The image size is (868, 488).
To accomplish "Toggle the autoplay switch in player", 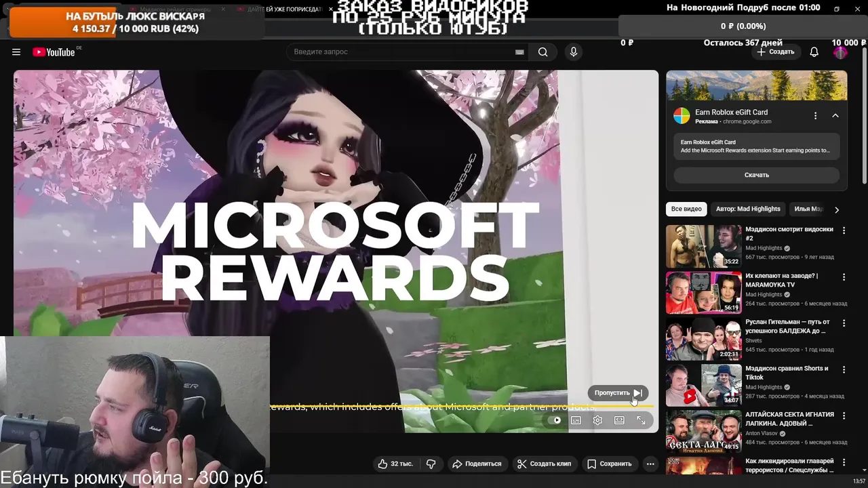I will click(555, 420).
